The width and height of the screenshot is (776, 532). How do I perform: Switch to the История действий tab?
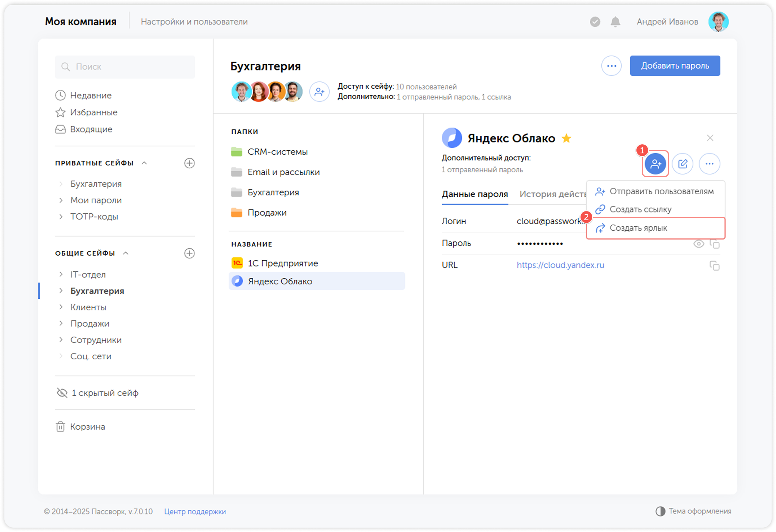[553, 194]
